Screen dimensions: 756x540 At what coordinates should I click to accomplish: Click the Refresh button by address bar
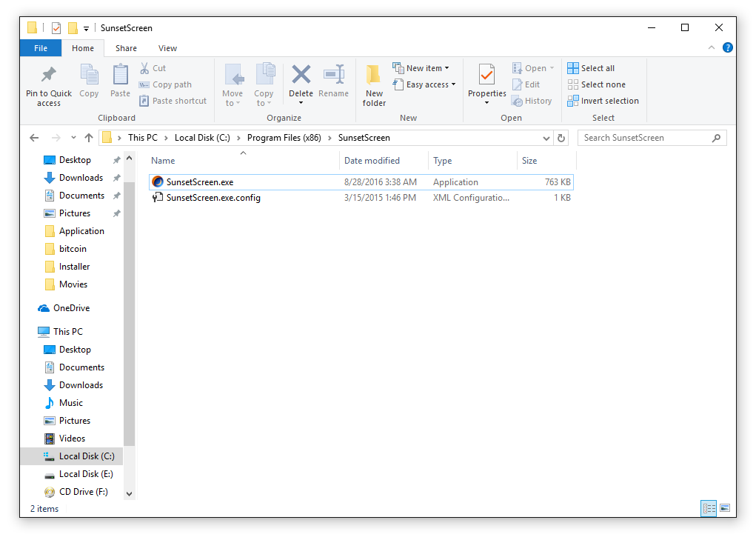(561, 138)
